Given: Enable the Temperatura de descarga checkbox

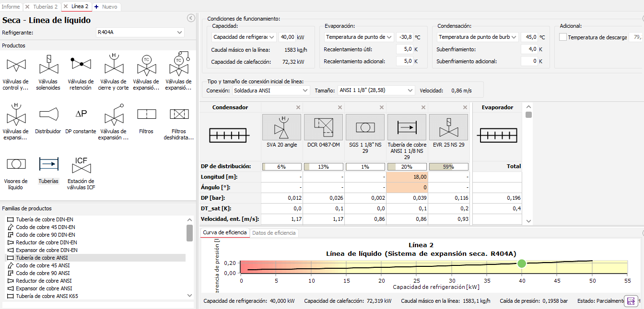Looking at the screenshot, I should pyautogui.click(x=563, y=37).
